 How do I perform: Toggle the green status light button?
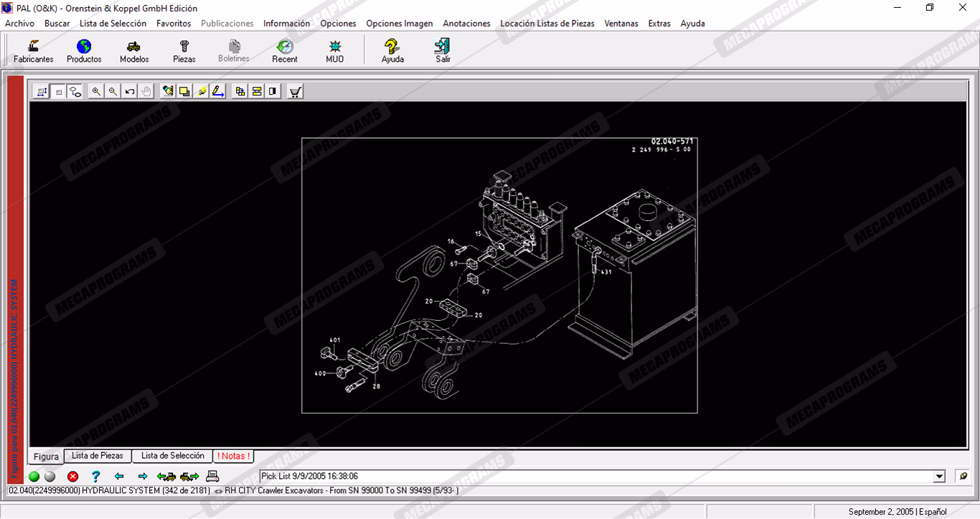coord(34,476)
